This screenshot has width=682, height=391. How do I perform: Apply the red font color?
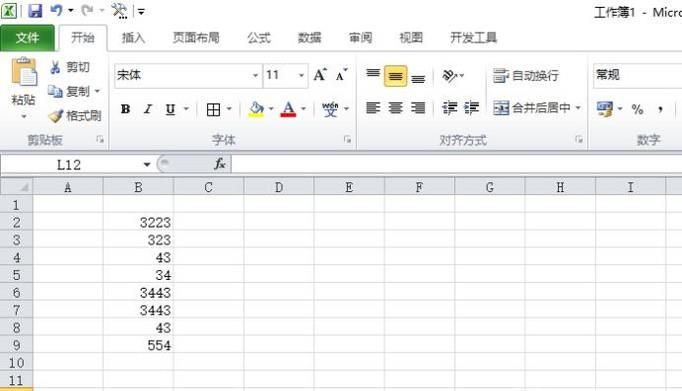(288, 109)
